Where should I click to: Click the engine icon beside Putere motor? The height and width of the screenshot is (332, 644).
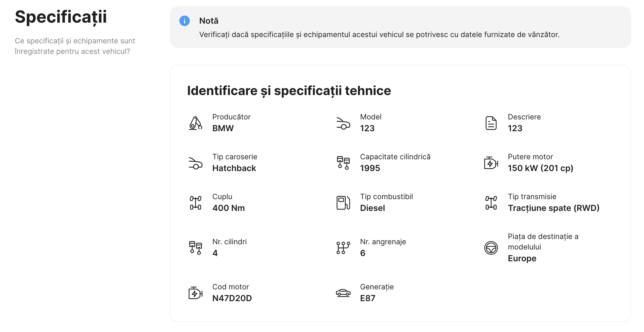491,163
